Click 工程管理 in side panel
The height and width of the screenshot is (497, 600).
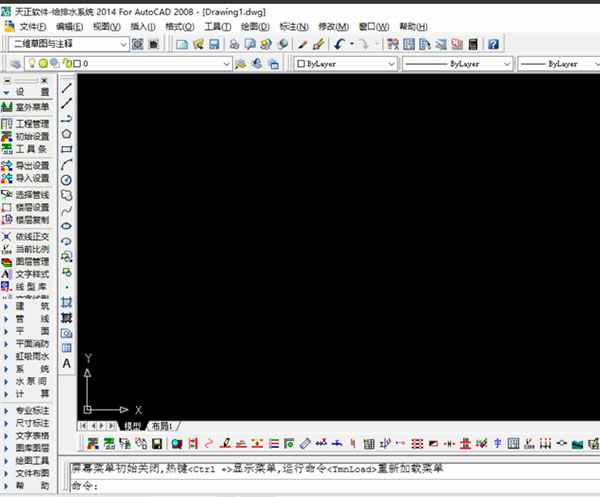(x=26, y=124)
